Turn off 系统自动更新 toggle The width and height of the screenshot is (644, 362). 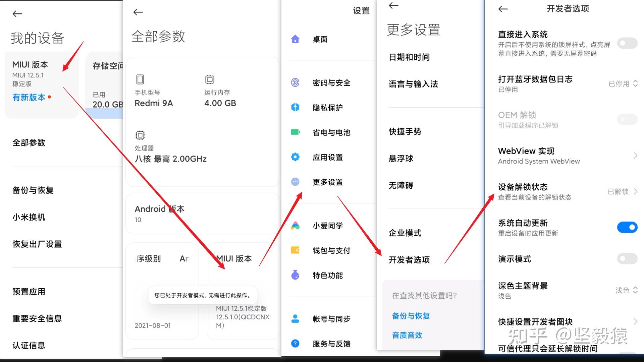627,227
